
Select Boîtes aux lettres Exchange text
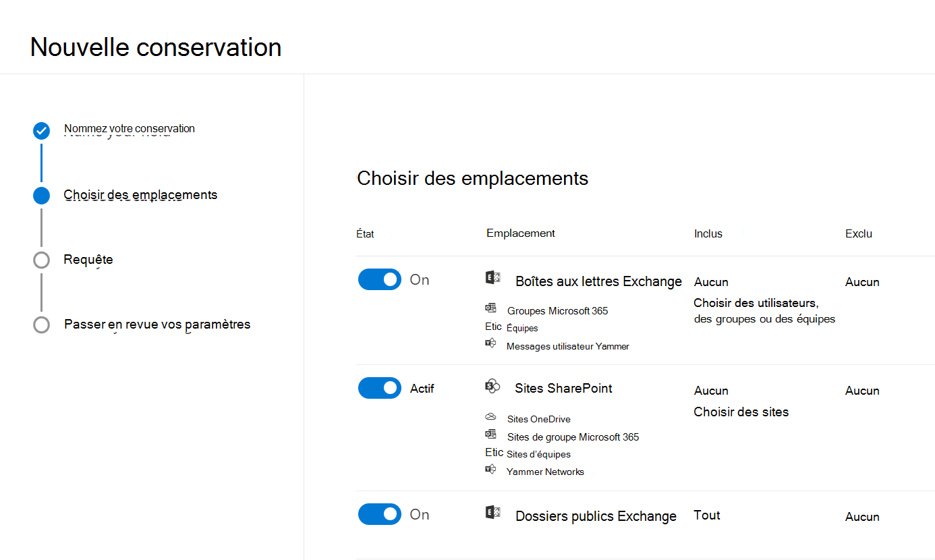coord(598,281)
